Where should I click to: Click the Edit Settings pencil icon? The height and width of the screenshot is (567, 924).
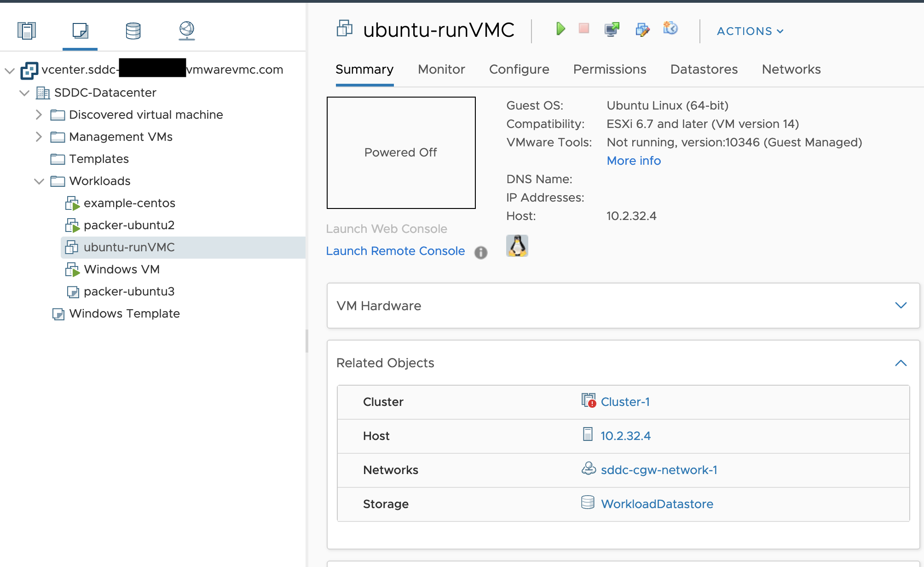(643, 29)
